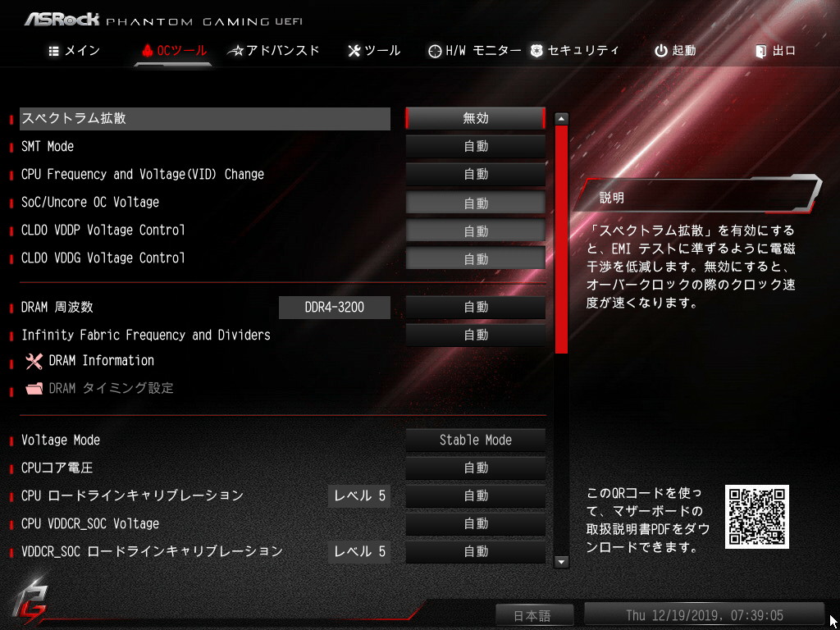Image resolution: width=840 pixels, height=630 pixels.
Task: Click the ASRock Phantom Gaming UEFI title logo
Action: click(163, 20)
